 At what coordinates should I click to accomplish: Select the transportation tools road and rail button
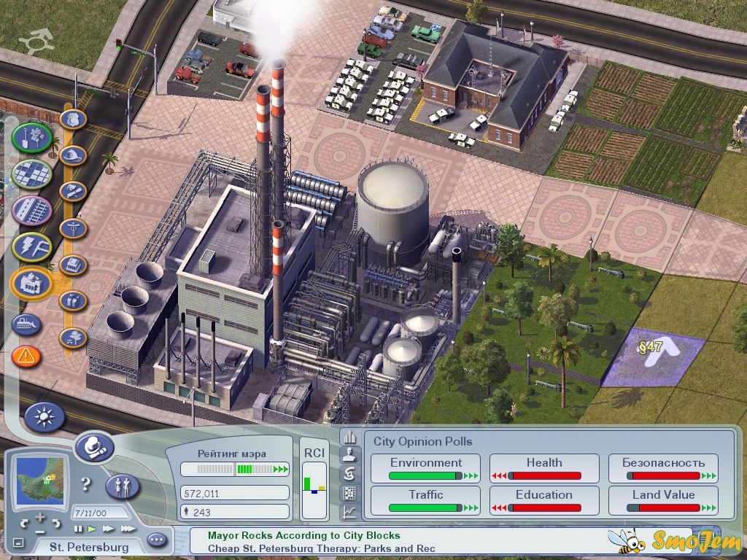32,211
